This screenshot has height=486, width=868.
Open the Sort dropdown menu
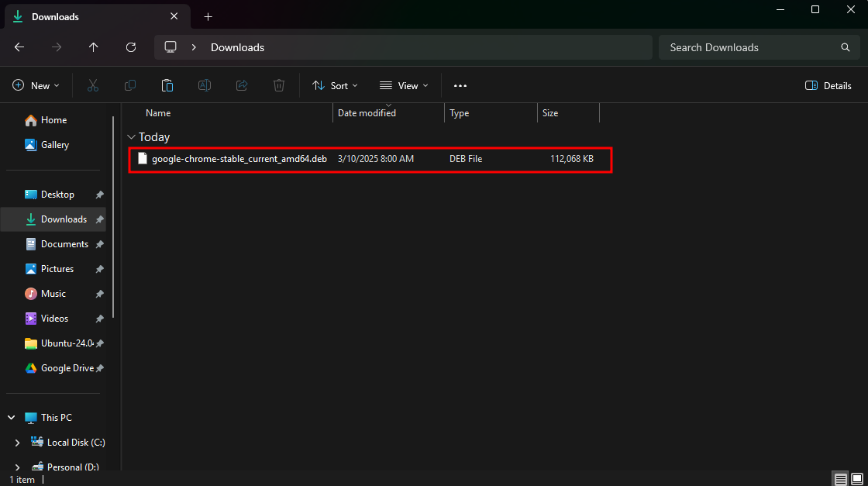(335, 86)
